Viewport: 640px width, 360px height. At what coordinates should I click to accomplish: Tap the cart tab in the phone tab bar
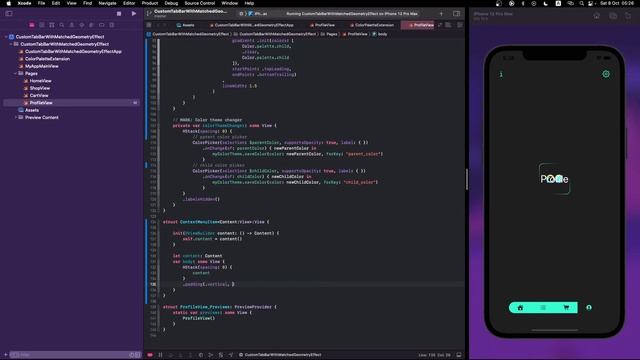566,307
